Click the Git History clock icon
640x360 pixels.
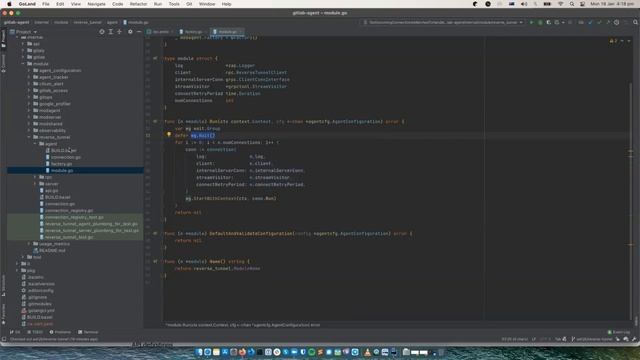616,22
